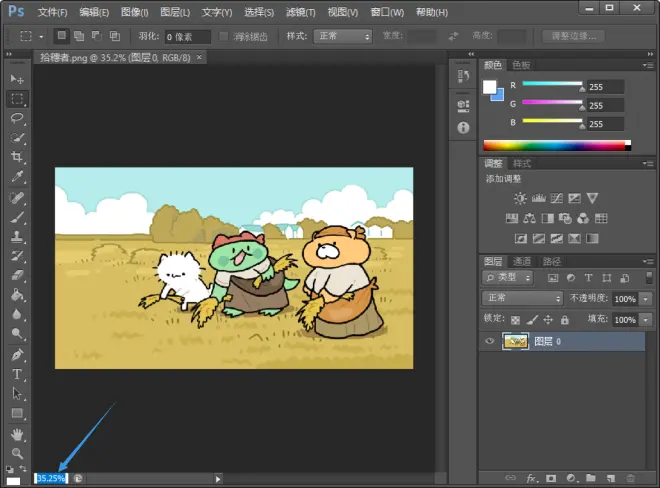
Task: Click the layer styles fx button
Action: [531, 478]
